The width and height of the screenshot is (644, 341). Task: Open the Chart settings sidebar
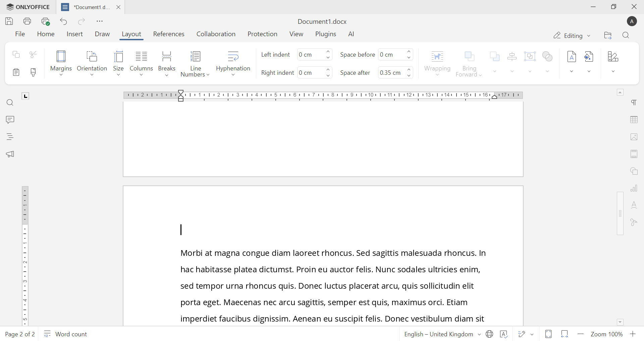point(634,188)
